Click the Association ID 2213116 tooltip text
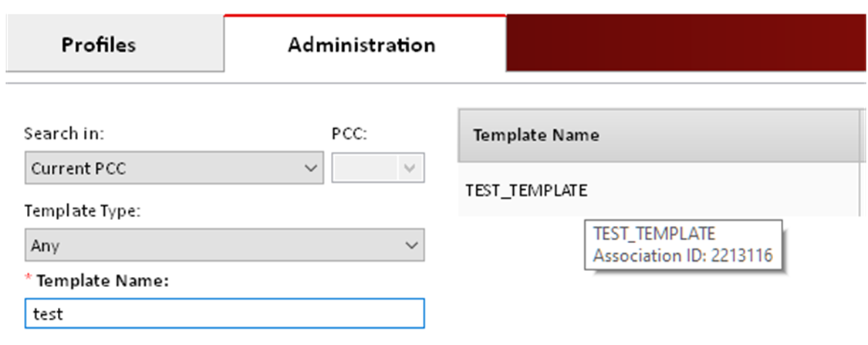 pos(683,255)
